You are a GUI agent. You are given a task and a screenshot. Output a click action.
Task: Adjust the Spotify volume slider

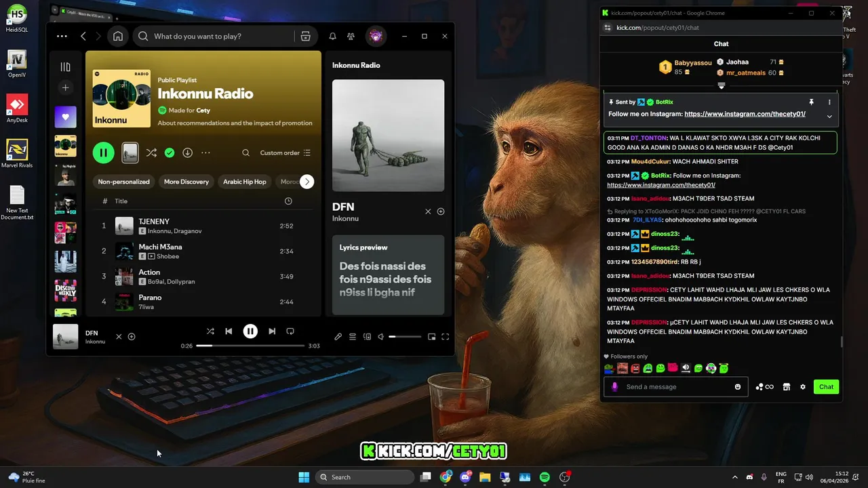pos(405,337)
